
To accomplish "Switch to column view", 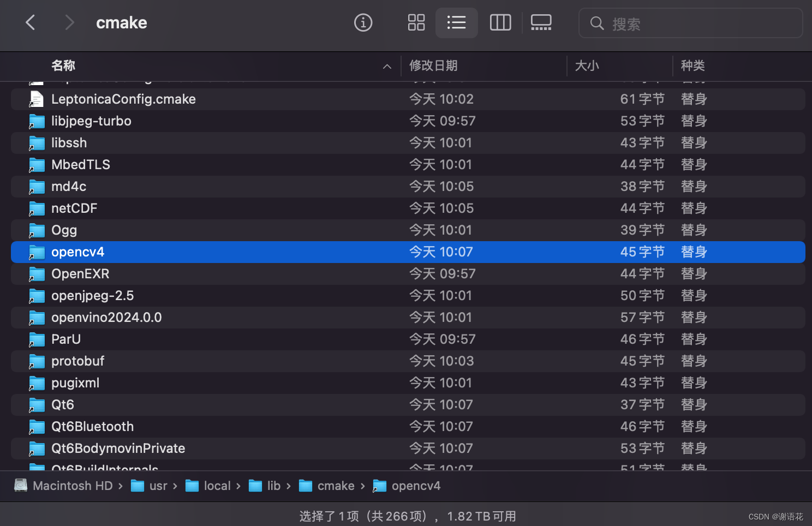I will pyautogui.click(x=500, y=22).
